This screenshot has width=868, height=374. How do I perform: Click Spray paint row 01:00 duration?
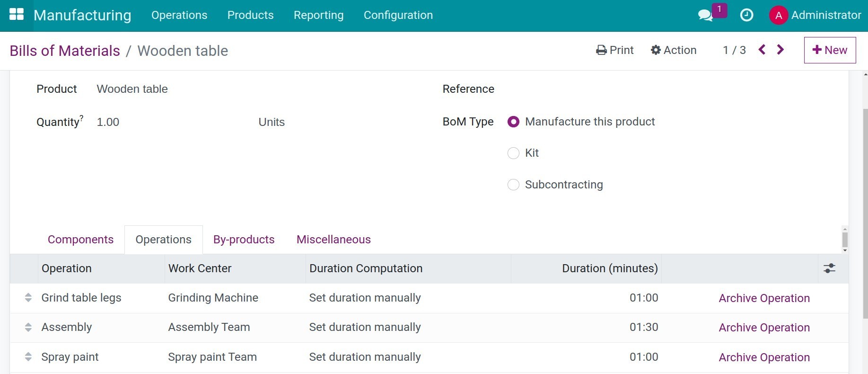644,357
